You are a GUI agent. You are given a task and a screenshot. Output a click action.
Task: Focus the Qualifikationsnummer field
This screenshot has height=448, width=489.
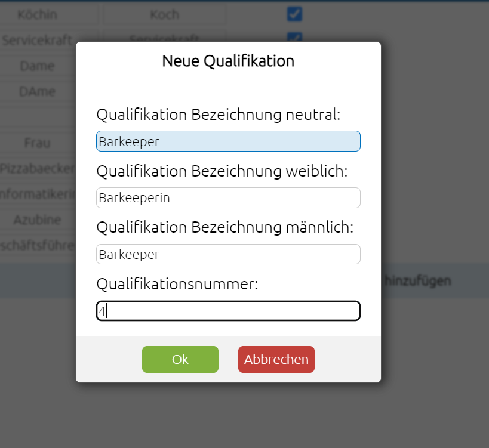click(x=228, y=311)
